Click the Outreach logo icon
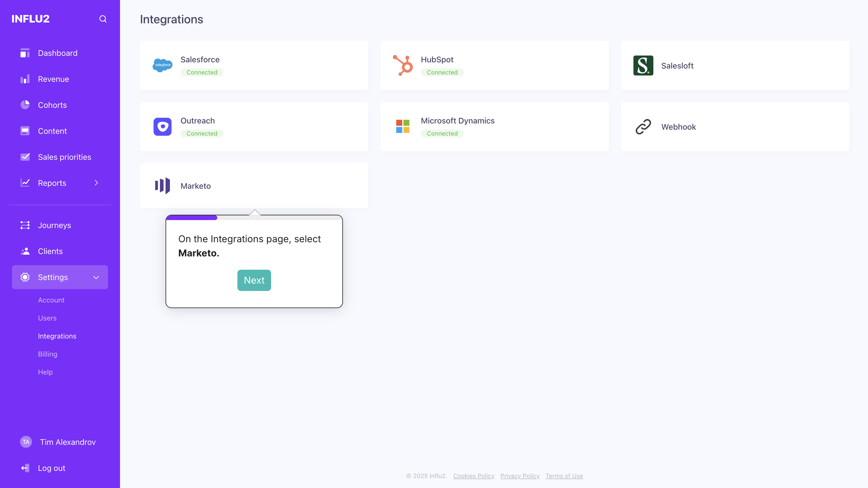The width and height of the screenshot is (868, 488). [x=162, y=127]
